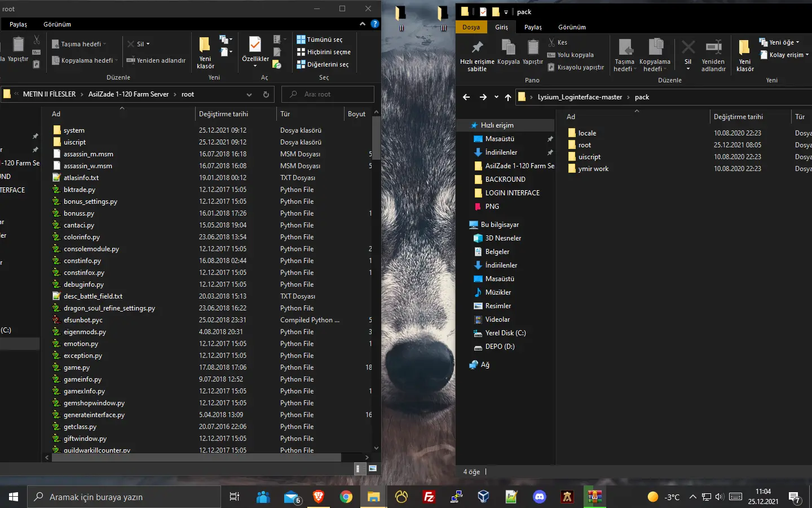This screenshot has height=508, width=812.
Task: Expand address bar history dropdown in root window
Action: [x=249, y=94]
